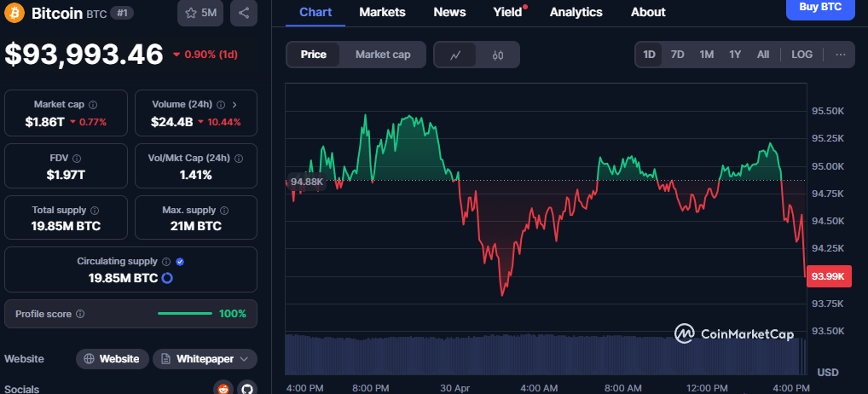Click the USD currency label on chart
The height and width of the screenshot is (394, 868).
coord(828,372)
